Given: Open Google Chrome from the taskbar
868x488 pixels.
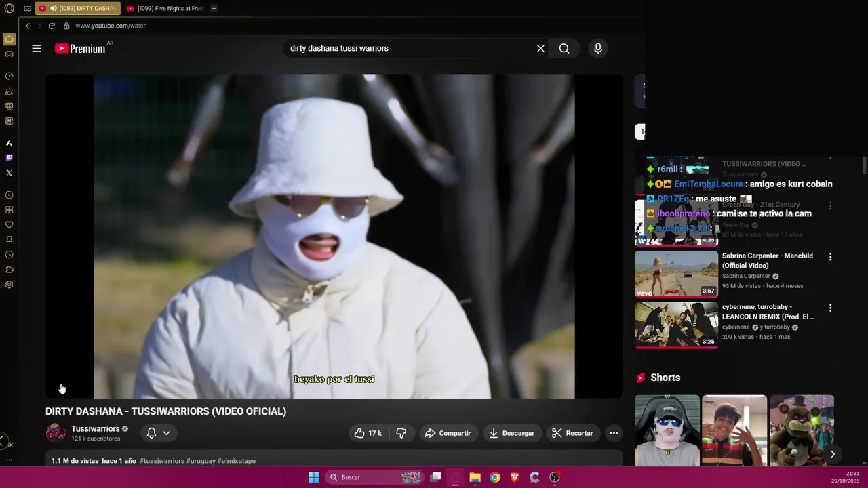Looking at the screenshot, I should tap(495, 477).
